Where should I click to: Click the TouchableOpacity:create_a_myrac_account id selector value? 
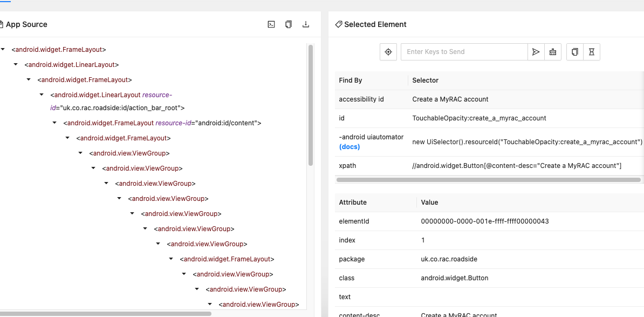(x=479, y=118)
